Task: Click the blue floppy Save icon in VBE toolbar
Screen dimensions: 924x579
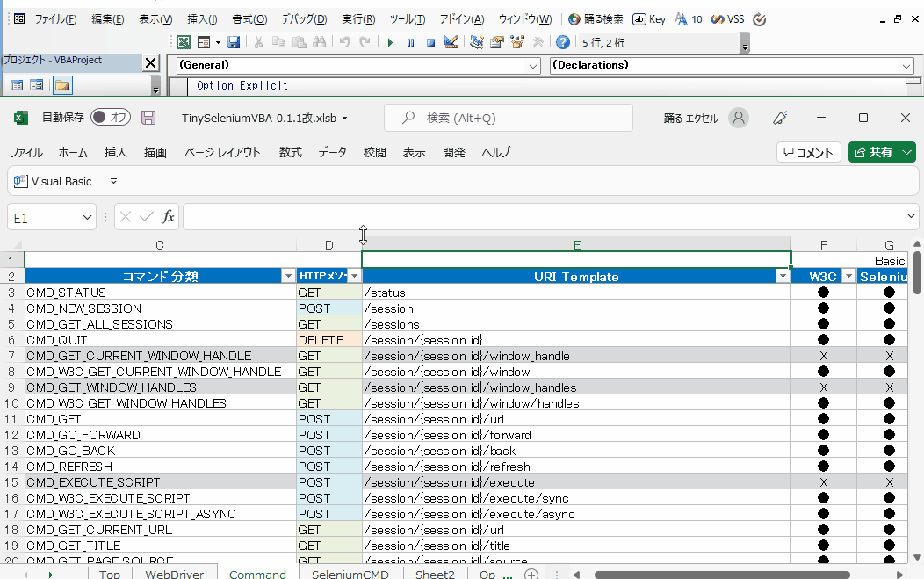Action: coord(234,42)
